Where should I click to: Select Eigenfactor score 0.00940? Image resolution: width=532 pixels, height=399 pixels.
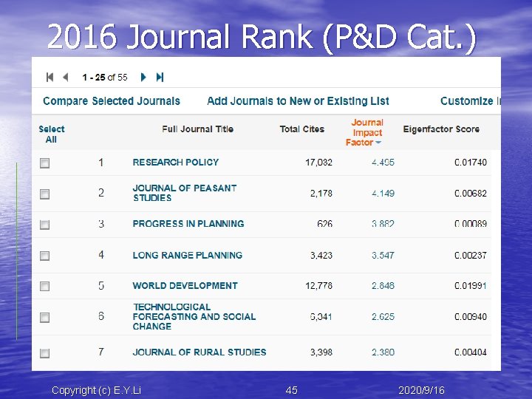pyautogui.click(x=471, y=317)
